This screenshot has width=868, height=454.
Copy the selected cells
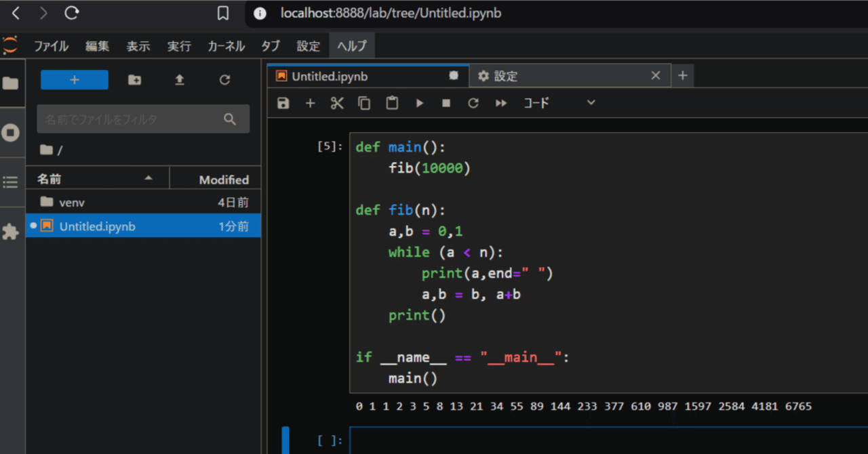(364, 103)
